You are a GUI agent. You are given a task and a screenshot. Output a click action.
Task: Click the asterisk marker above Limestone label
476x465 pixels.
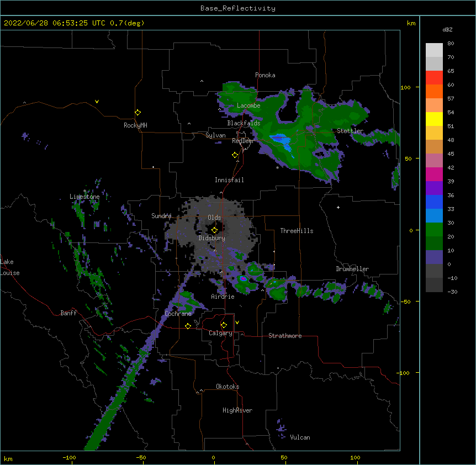click(x=85, y=191)
